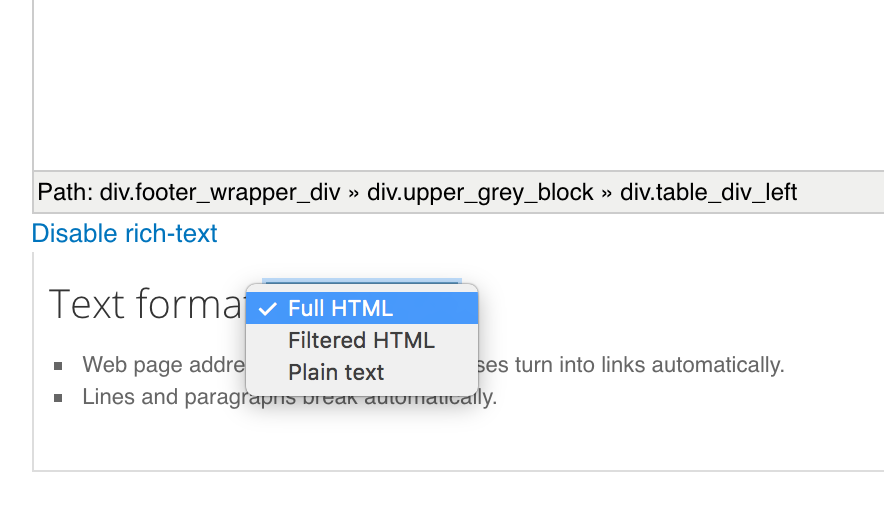Select div.table_div_left in the element path
Image resolution: width=884 pixels, height=506 pixels.
[709, 193]
